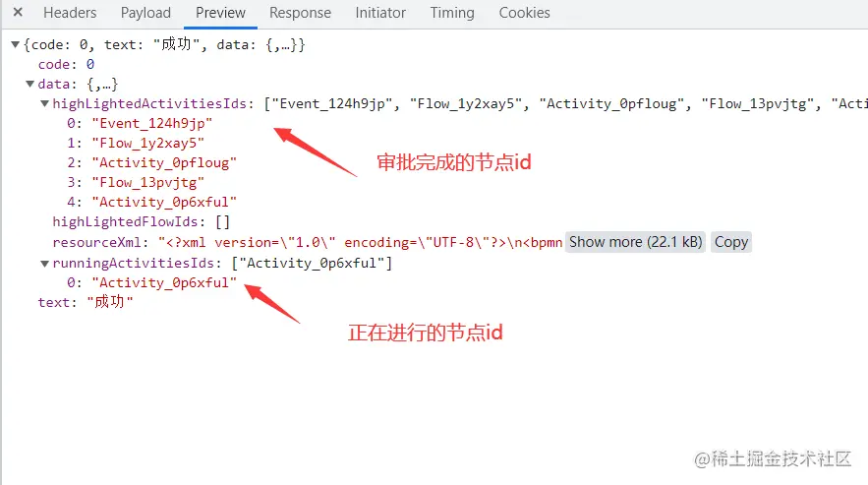Open the Response tab
Screen dimensions: 868x485
point(300,13)
